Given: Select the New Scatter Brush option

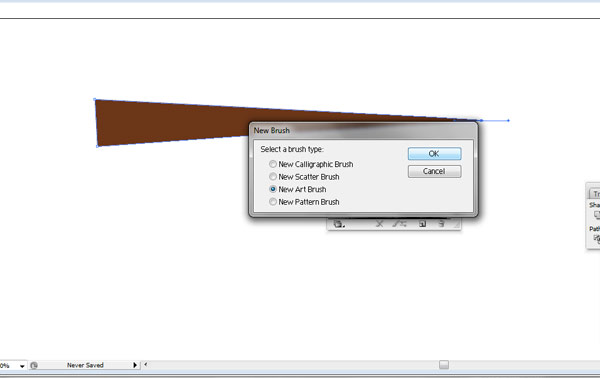Looking at the screenshot, I should [272, 177].
